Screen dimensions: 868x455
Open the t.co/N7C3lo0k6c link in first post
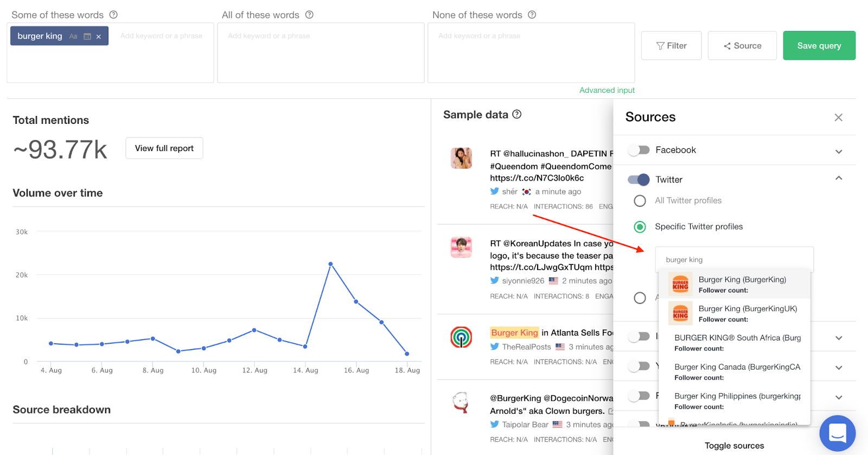tap(537, 178)
